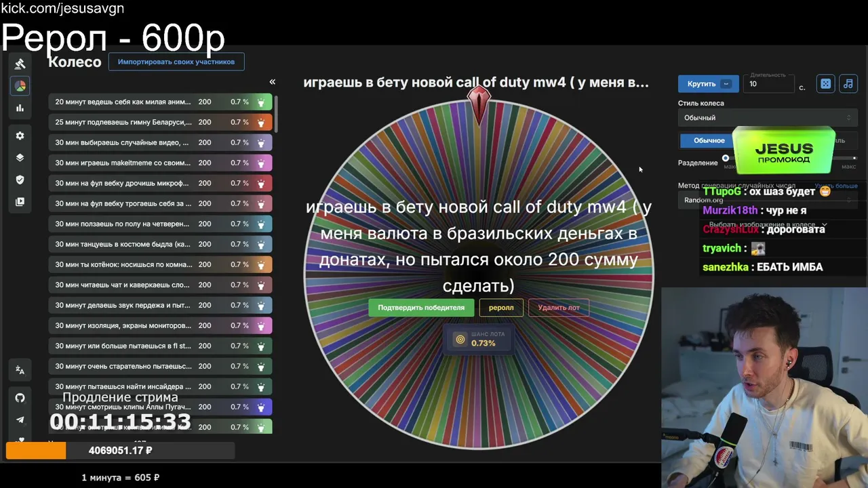Click the Разделение slider handle
The height and width of the screenshot is (488, 868).
coord(726,159)
